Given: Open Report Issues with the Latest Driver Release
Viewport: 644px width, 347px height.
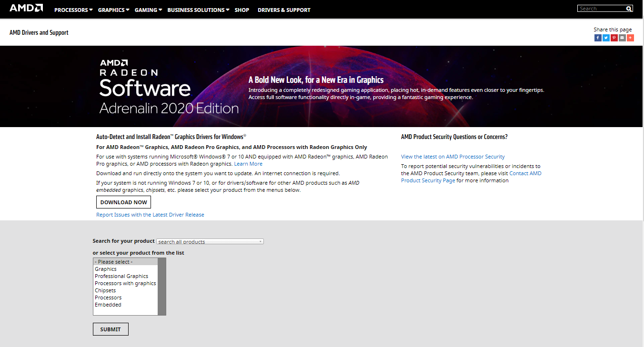Looking at the screenshot, I should point(150,215).
